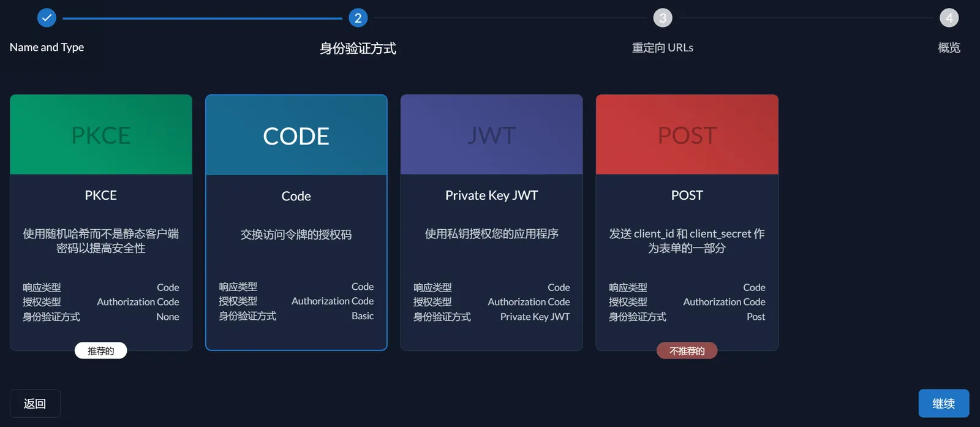Screen dimensions: 980x427
Task: Select the blue CODE card banner
Action: (x=296, y=135)
